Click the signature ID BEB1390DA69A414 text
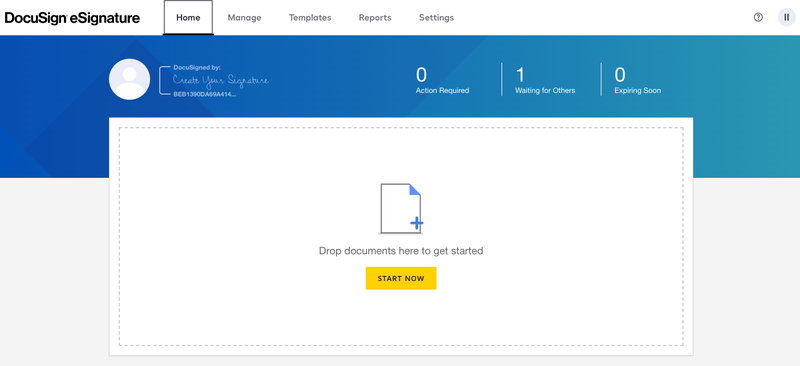This screenshot has width=800, height=366. (x=205, y=94)
